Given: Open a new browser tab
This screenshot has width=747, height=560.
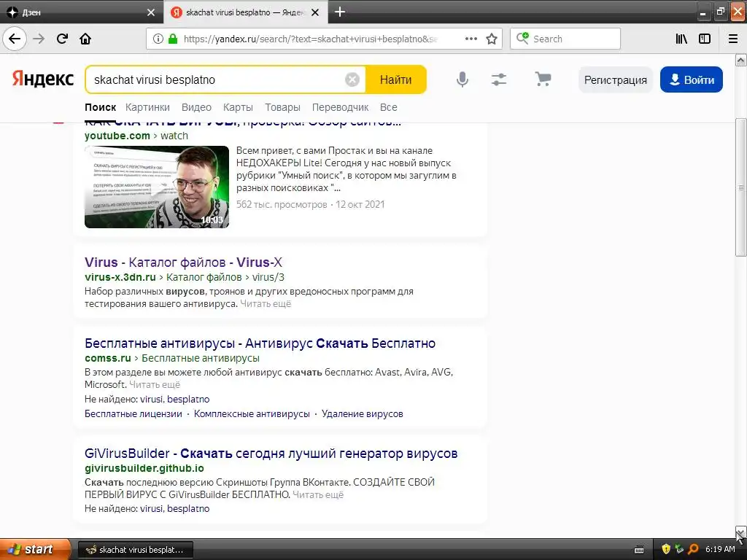Looking at the screenshot, I should click(x=340, y=12).
